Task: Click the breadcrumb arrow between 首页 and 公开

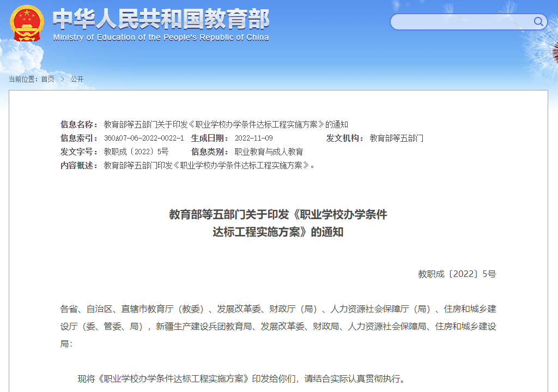Action: (63, 79)
